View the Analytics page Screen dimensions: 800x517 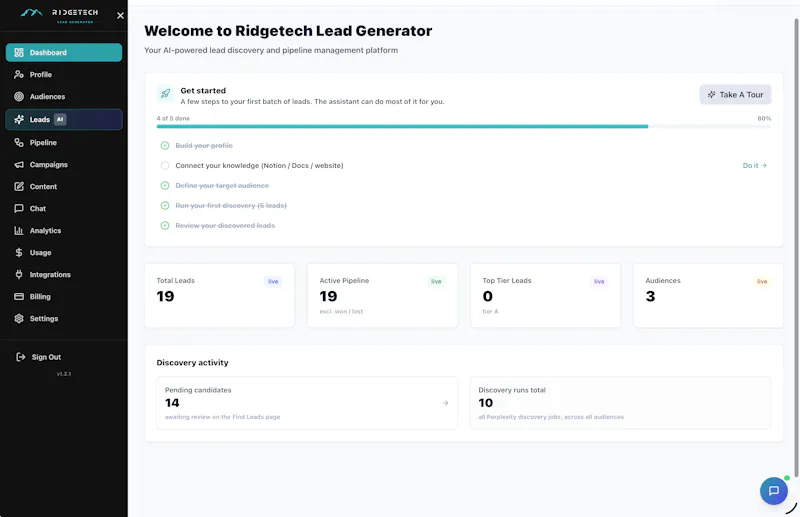(64, 230)
